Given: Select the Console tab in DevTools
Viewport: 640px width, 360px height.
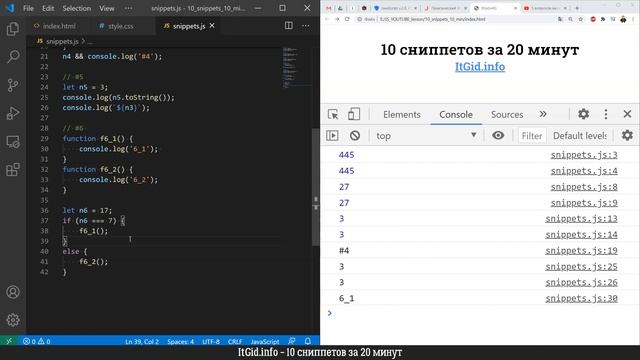Looking at the screenshot, I should [x=456, y=115].
